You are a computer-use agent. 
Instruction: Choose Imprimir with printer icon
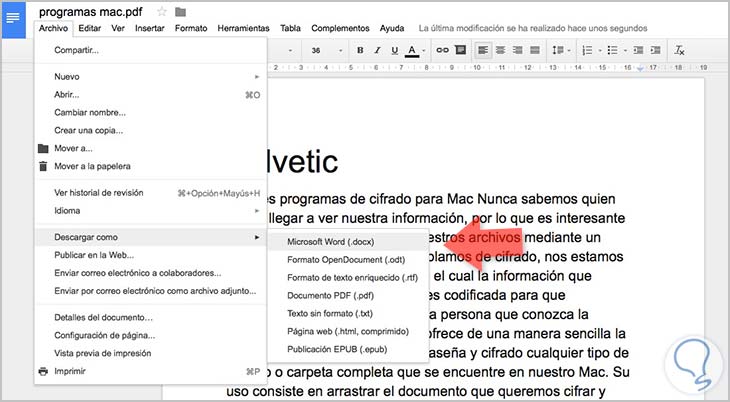(x=150, y=371)
